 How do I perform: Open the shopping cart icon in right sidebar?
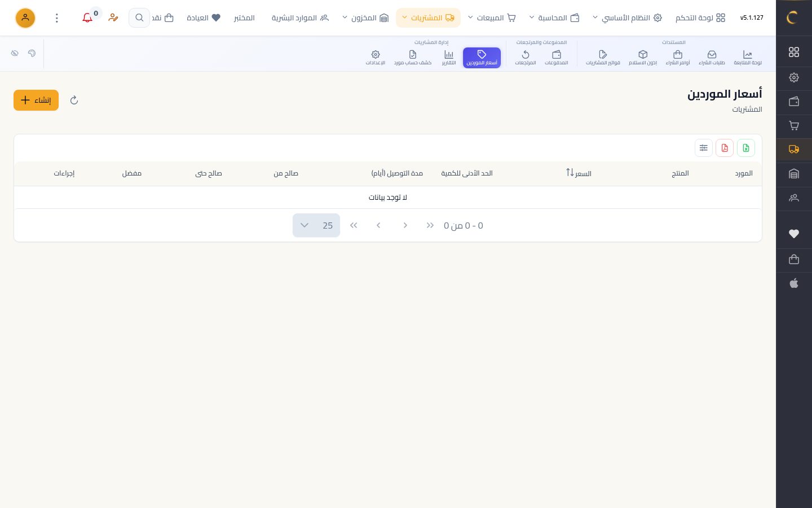point(794,126)
